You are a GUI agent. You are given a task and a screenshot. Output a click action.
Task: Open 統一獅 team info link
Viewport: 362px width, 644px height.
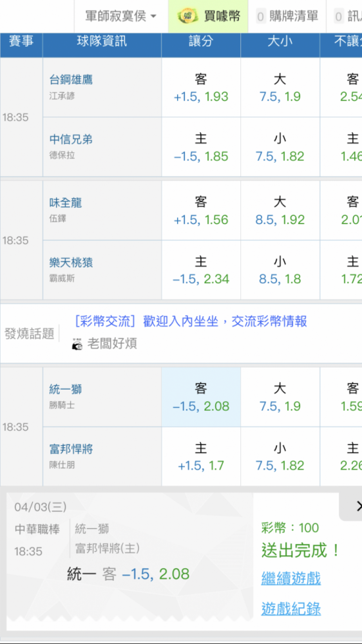66,390
